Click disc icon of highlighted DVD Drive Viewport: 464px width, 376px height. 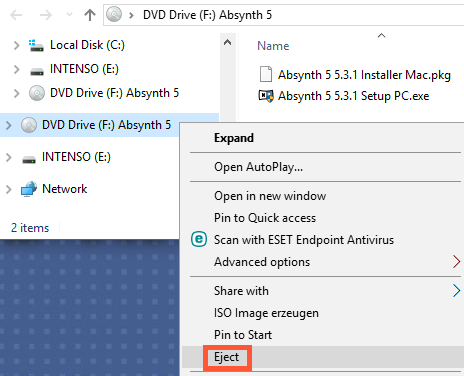tap(29, 125)
